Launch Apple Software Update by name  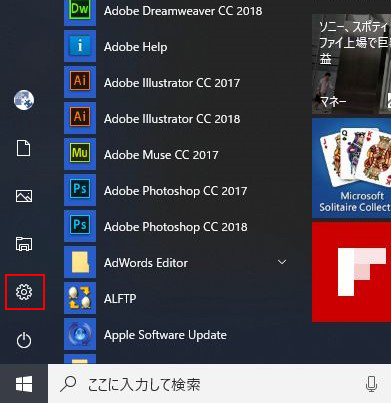pyautogui.click(x=165, y=335)
